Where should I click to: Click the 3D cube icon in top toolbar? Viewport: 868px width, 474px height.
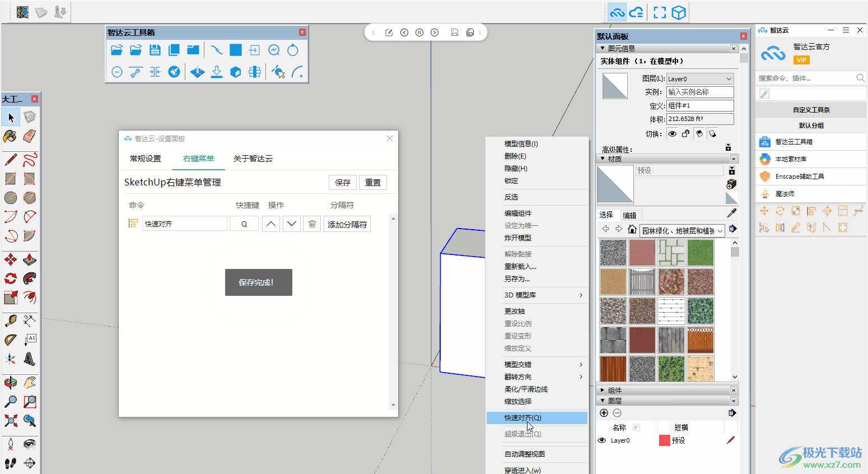679,12
